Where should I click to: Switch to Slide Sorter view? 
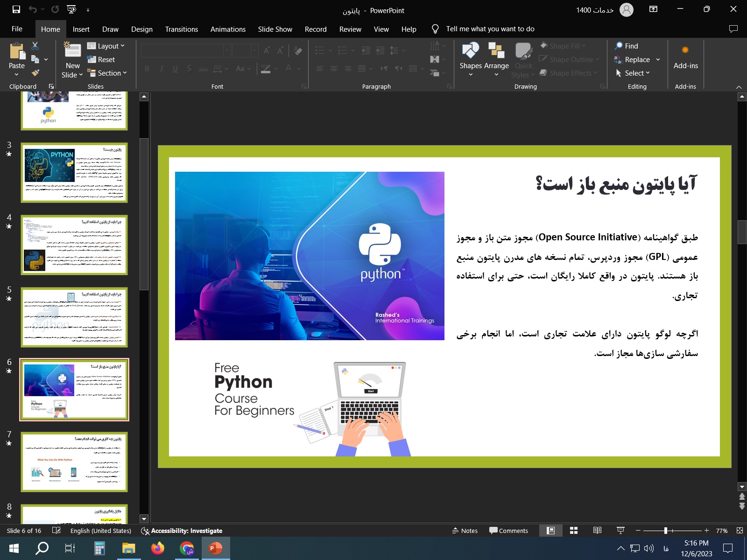click(x=574, y=531)
